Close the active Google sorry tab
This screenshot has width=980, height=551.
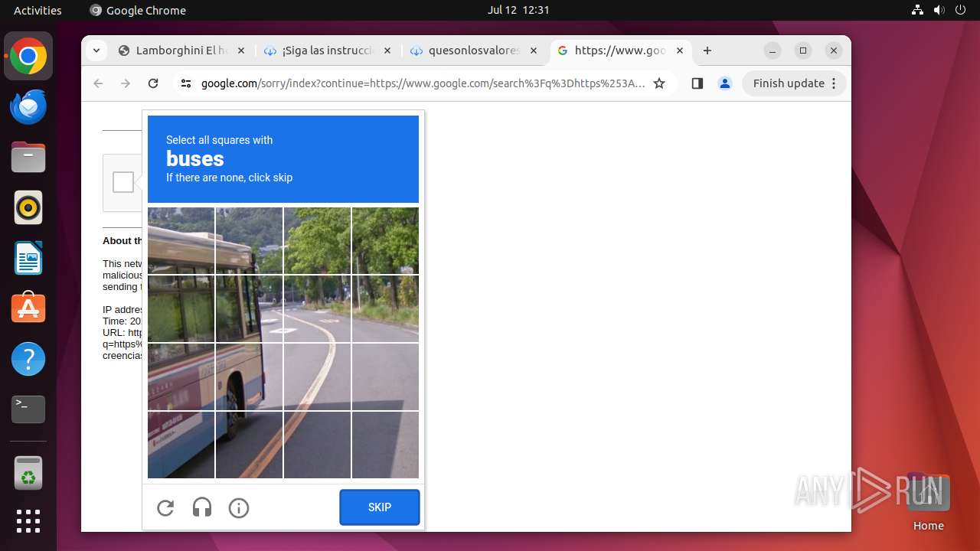pyautogui.click(x=680, y=51)
